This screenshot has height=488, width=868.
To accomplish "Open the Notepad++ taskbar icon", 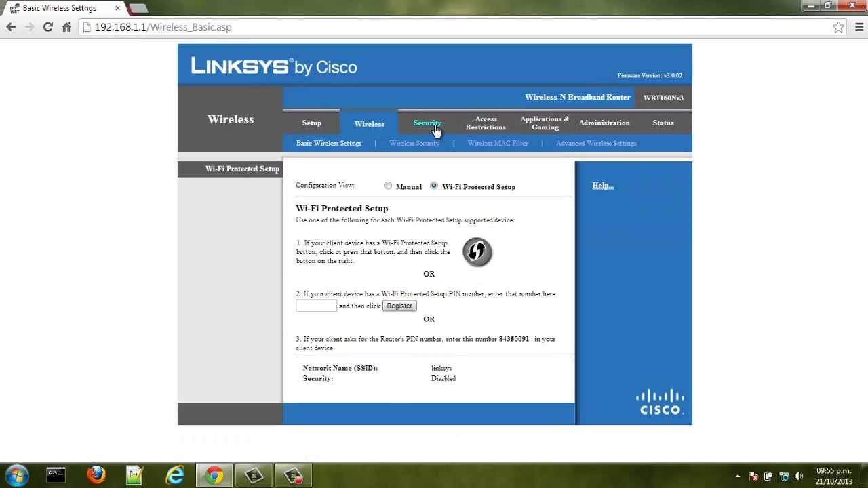I will coord(135,475).
